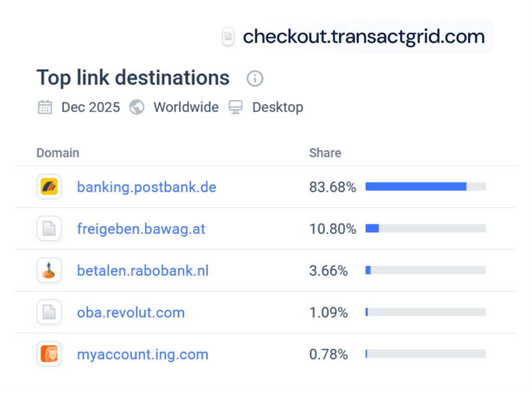This screenshot has height=394, width=532.
Task: Open the Worldwide region selector
Action: [x=185, y=107]
